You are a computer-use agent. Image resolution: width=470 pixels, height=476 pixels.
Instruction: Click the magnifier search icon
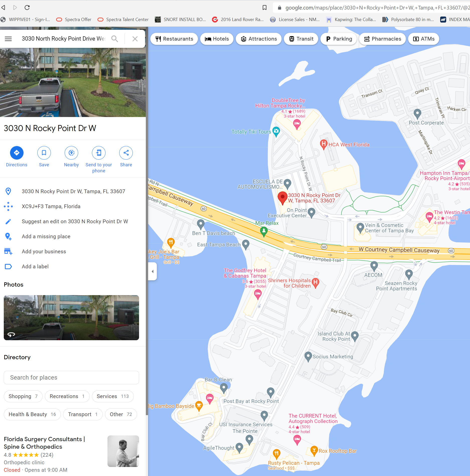(115, 39)
